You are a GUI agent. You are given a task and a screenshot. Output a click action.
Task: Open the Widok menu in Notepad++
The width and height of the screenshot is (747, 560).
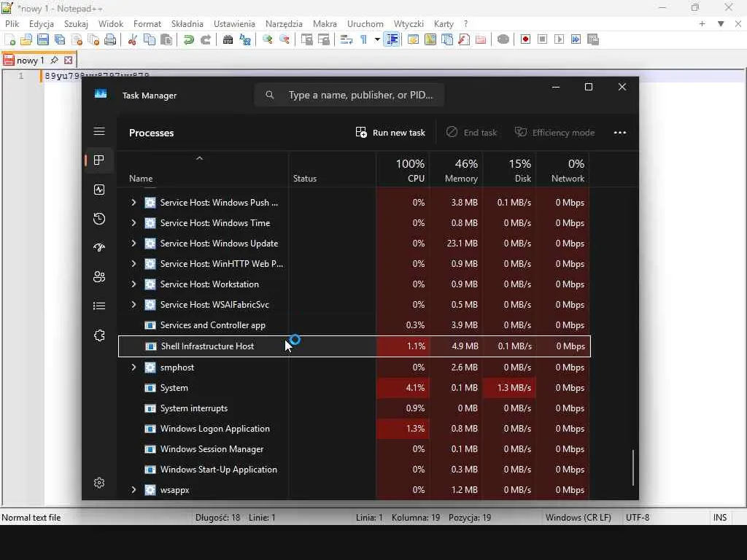tap(111, 23)
